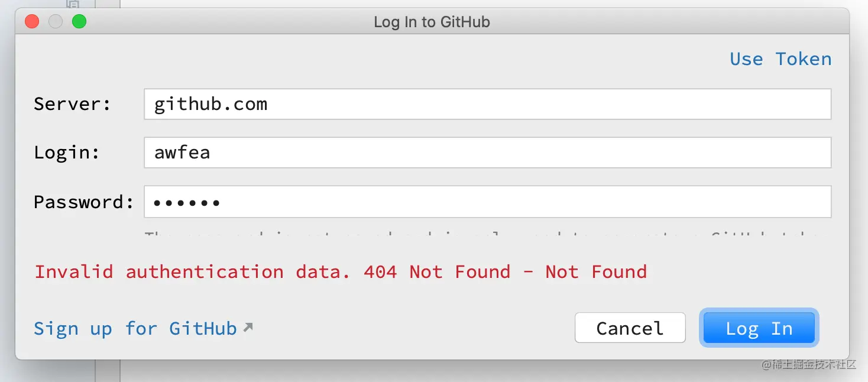Click the 'Password:' label
The height and width of the screenshot is (382, 868).
(x=84, y=202)
